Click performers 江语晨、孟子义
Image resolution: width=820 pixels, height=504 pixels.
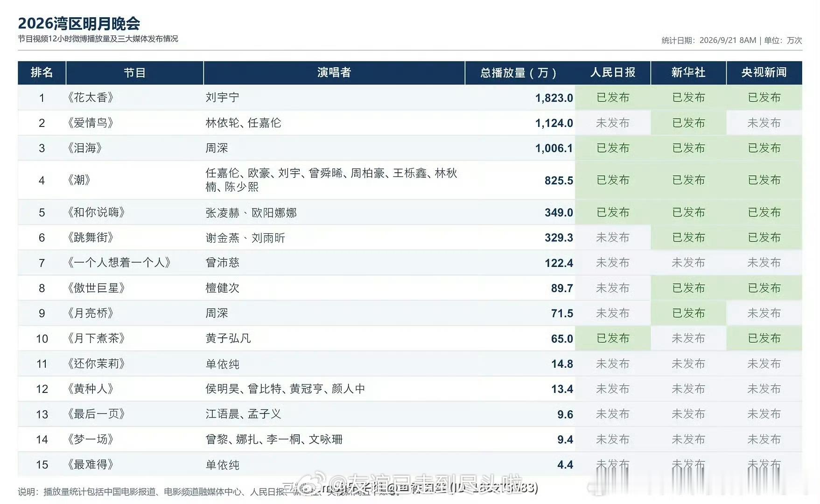click(x=243, y=414)
